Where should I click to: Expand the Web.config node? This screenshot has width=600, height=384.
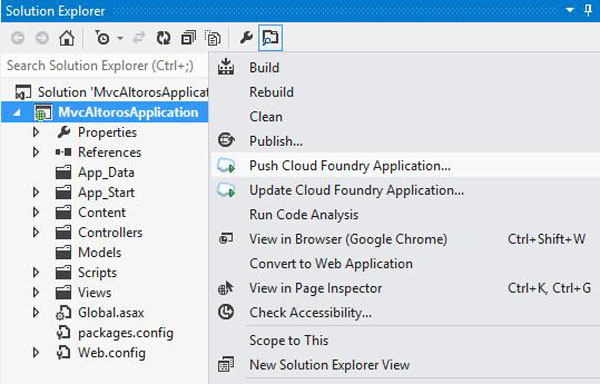coord(36,353)
